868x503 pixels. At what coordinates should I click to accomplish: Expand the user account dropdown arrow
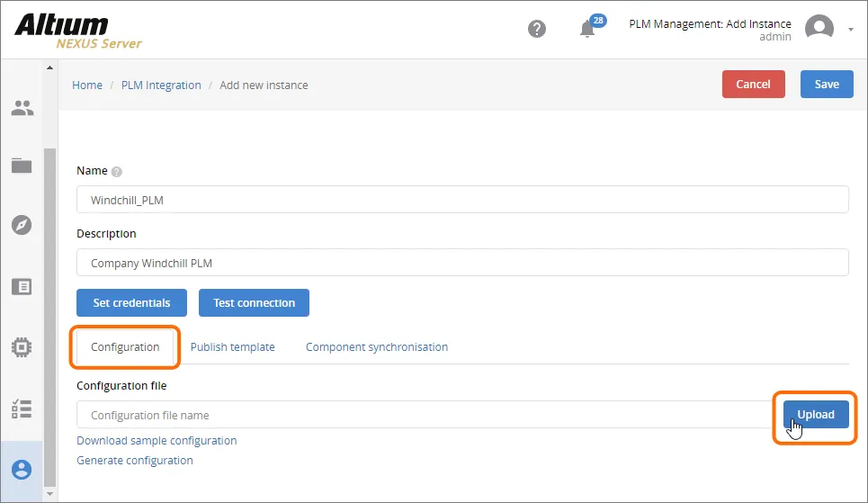pos(850,30)
